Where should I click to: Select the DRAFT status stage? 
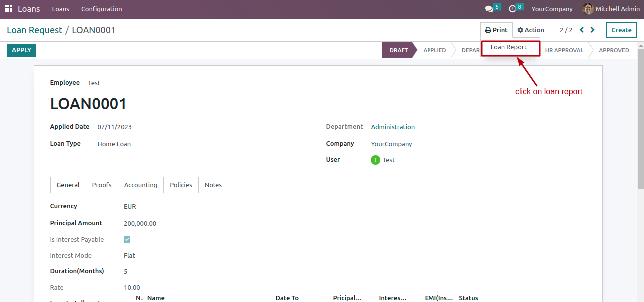tap(399, 50)
